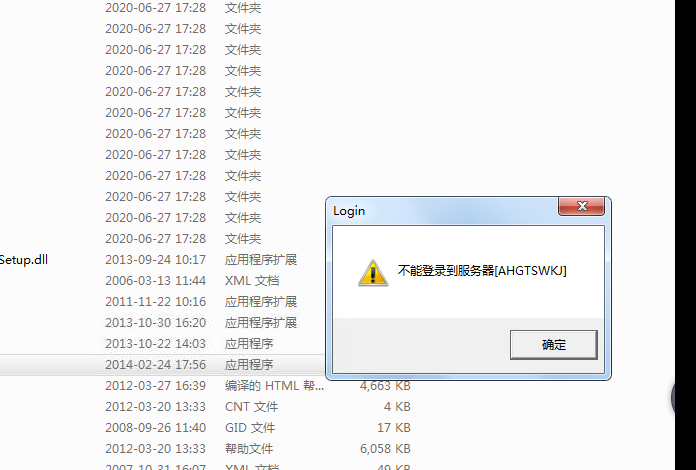Click the 2013-09-24 10:17 date cell

pos(155,260)
